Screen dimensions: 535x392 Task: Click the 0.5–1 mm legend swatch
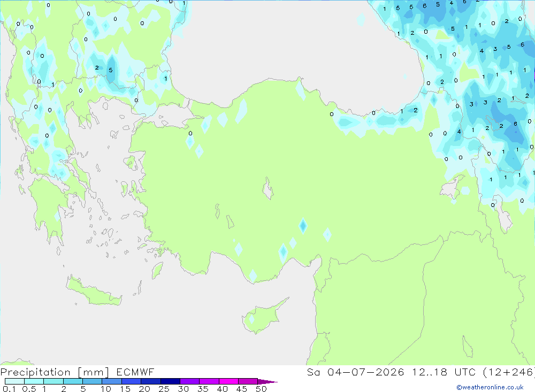coord(34,381)
